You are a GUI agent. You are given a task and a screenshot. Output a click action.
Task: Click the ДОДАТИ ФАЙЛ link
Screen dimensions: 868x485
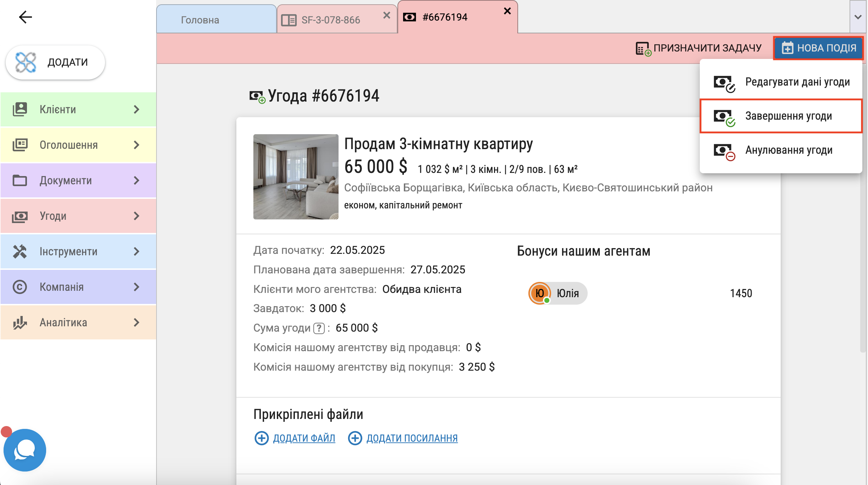pyautogui.click(x=304, y=438)
